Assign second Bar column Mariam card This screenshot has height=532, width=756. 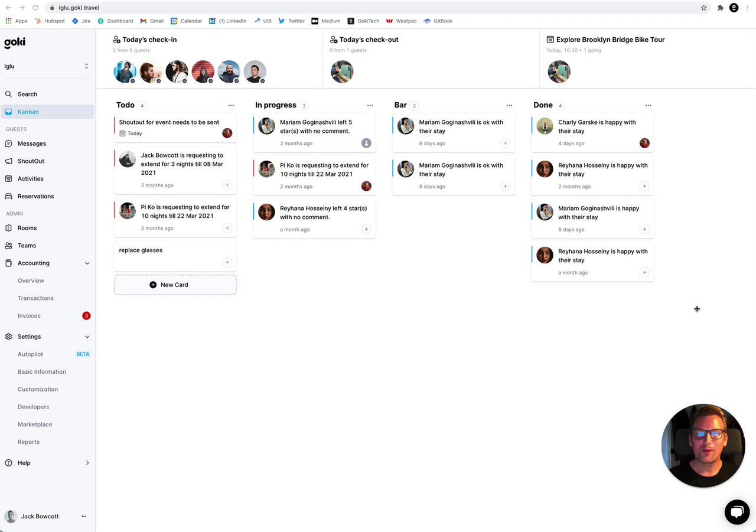[x=505, y=186]
